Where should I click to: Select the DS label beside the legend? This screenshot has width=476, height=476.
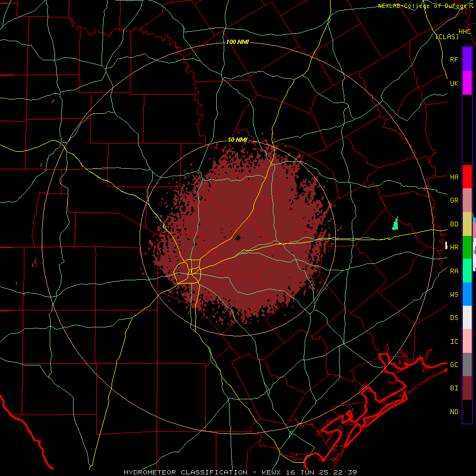(454, 318)
